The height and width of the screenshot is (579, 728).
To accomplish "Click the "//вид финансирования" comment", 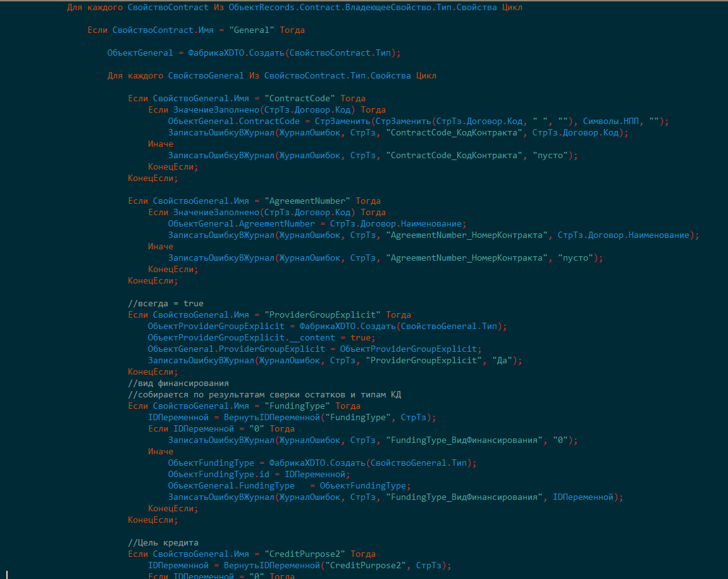I will coord(178,383).
